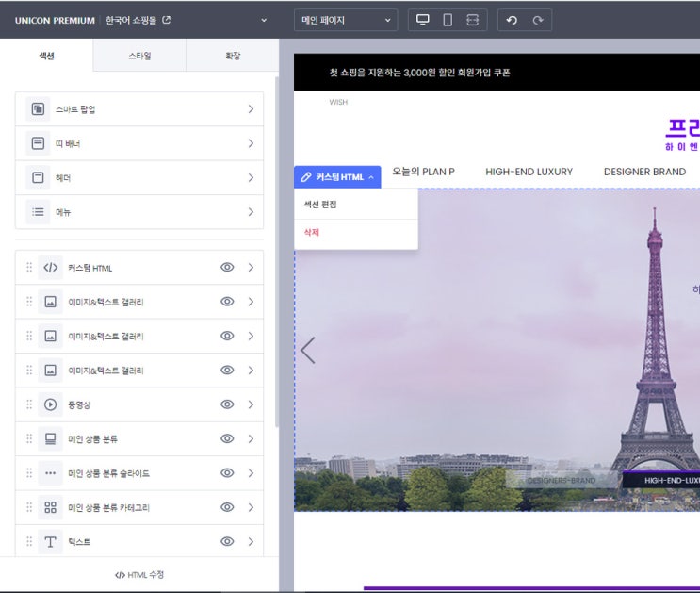Toggle visibility of 메인 상품 분류 카테고리

(227, 507)
